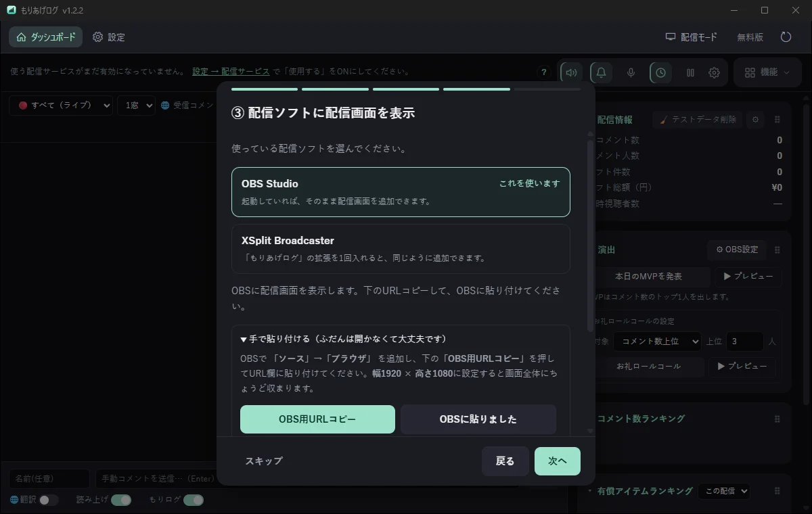The image size is (812, 514).
Task: Click スキップ to skip setup
Action: click(x=264, y=461)
